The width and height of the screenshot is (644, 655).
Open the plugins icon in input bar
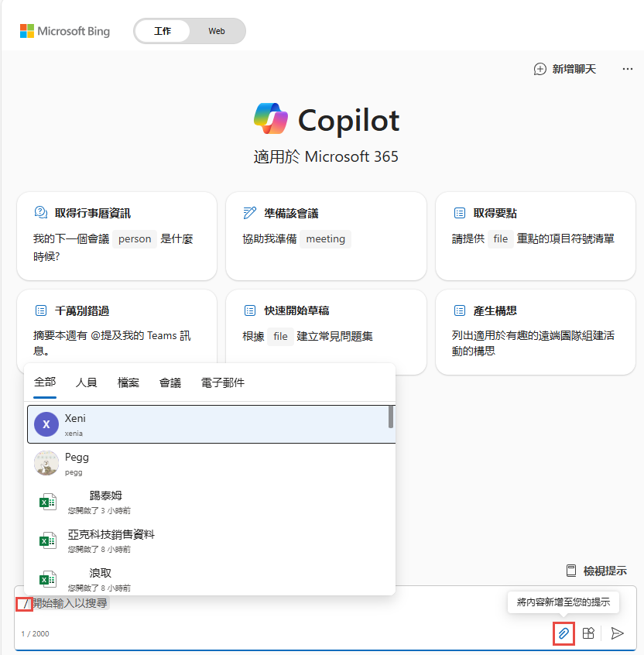(588, 633)
